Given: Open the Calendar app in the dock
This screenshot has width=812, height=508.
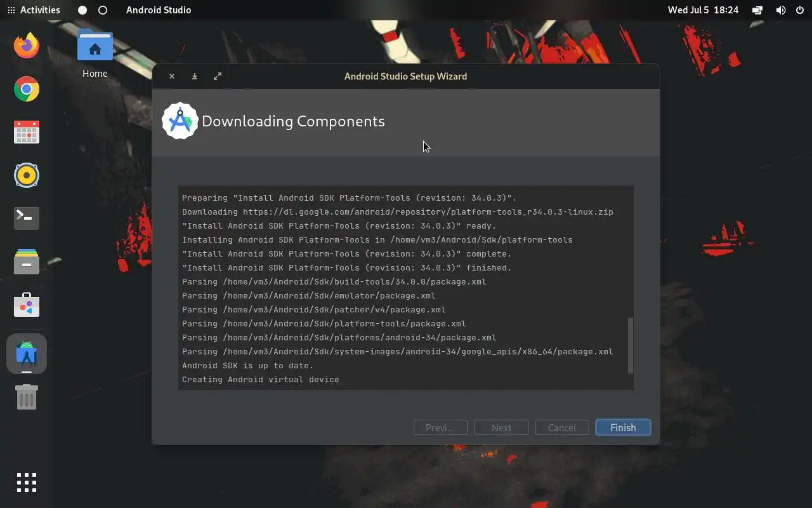Looking at the screenshot, I should 27,132.
